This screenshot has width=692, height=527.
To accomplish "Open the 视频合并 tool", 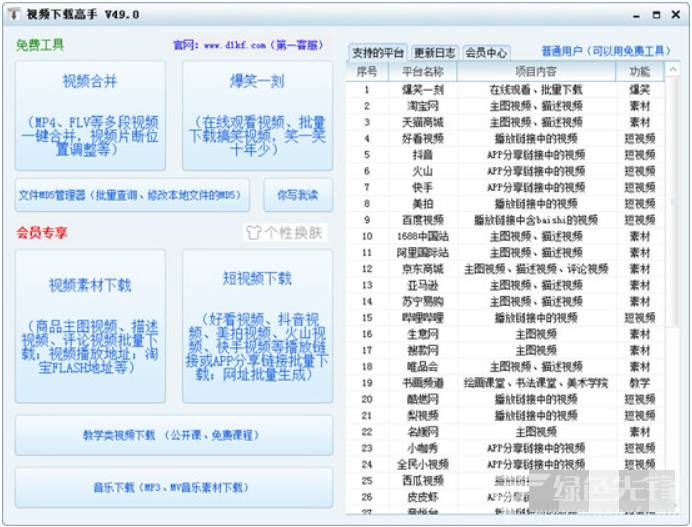I will point(90,115).
